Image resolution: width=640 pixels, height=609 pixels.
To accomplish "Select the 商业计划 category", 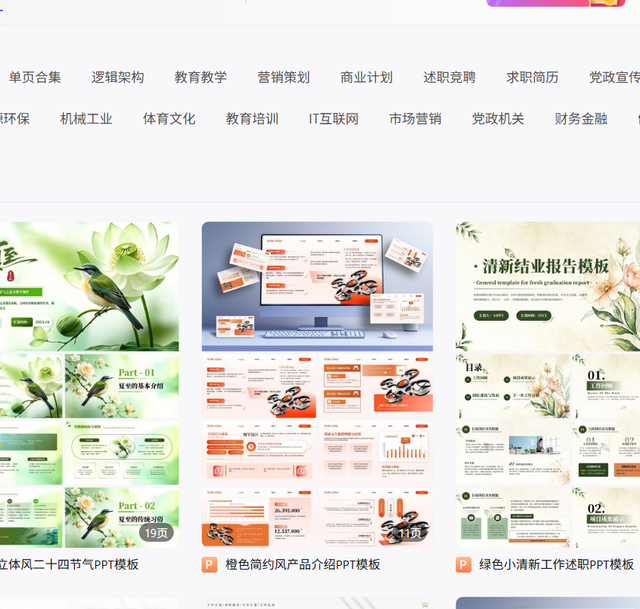I will tap(367, 77).
